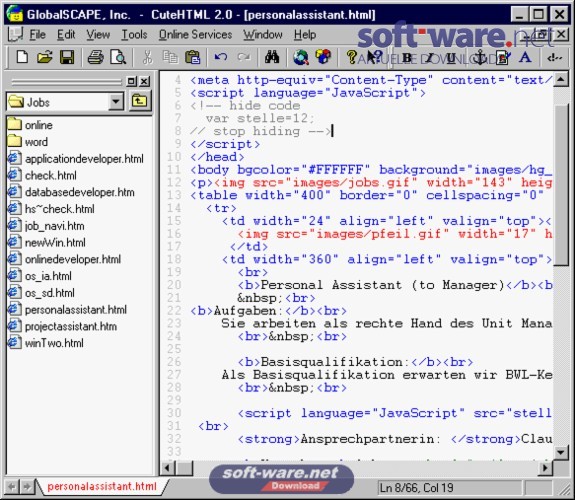The image size is (575, 500).
Task: Go up one folder level
Action: pyautogui.click(x=139, y=101)
